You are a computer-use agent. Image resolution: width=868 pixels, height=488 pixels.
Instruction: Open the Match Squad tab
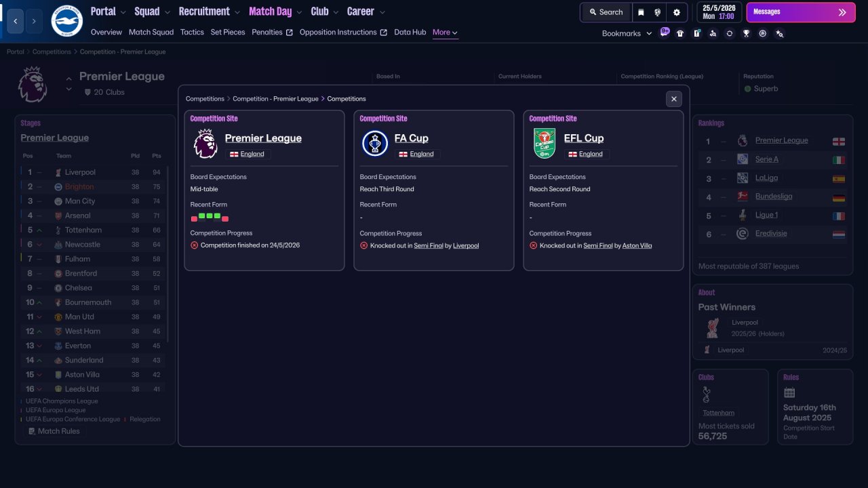[x=151, y=32]
